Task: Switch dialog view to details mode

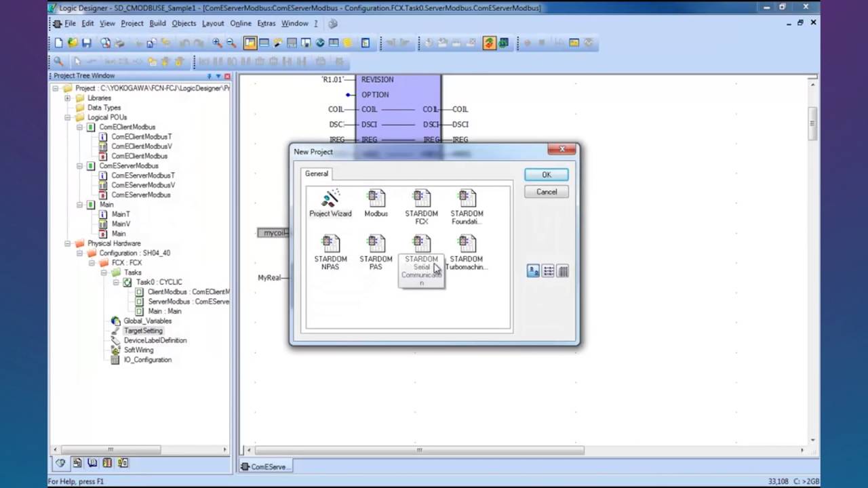Action: click(563, 271)
